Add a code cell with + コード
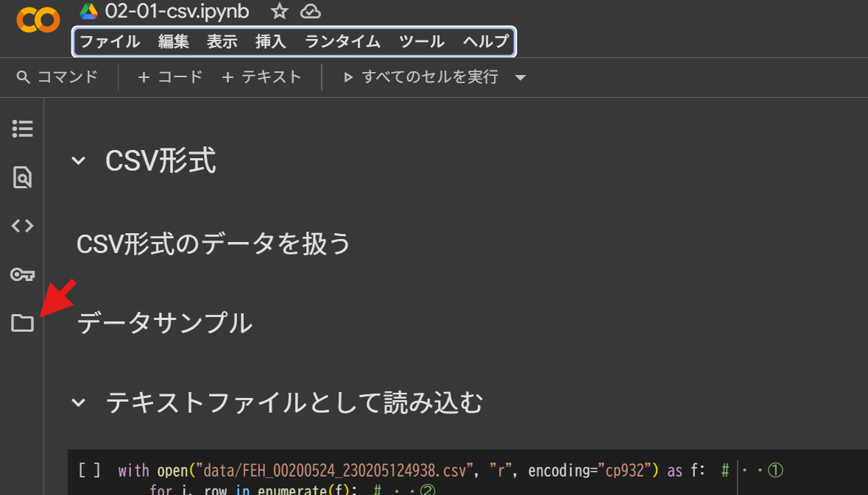Viewport: 868px width, 495px height. coord(170,77)
